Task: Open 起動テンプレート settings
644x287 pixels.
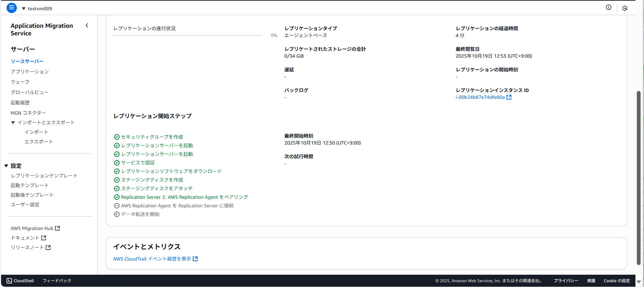Action: [x=30, y=185]
